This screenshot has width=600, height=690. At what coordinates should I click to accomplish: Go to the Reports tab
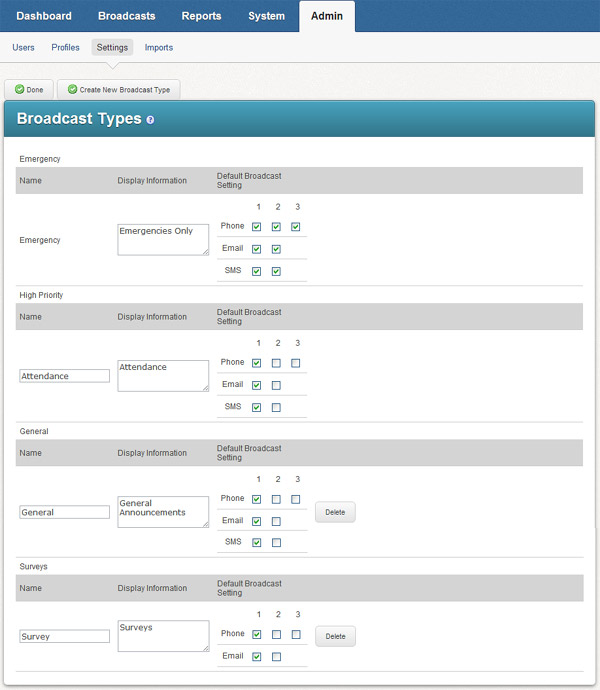coord(201,16)
